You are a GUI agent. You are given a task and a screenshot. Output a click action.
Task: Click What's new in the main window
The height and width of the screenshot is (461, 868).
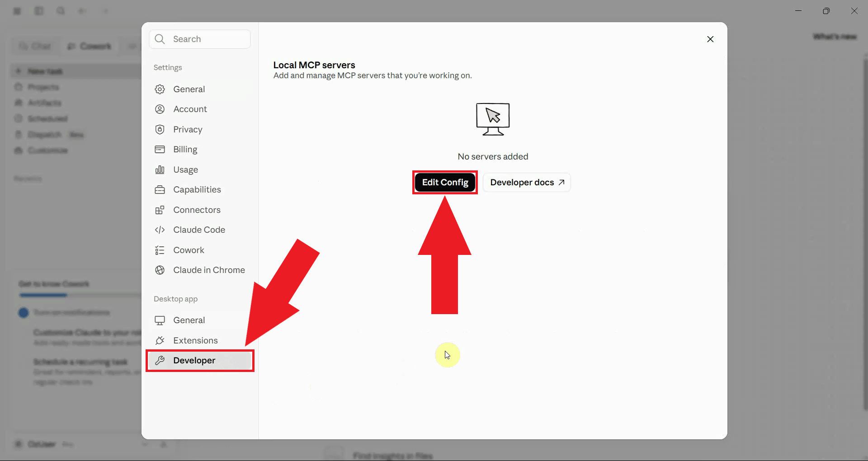point(835,37)
